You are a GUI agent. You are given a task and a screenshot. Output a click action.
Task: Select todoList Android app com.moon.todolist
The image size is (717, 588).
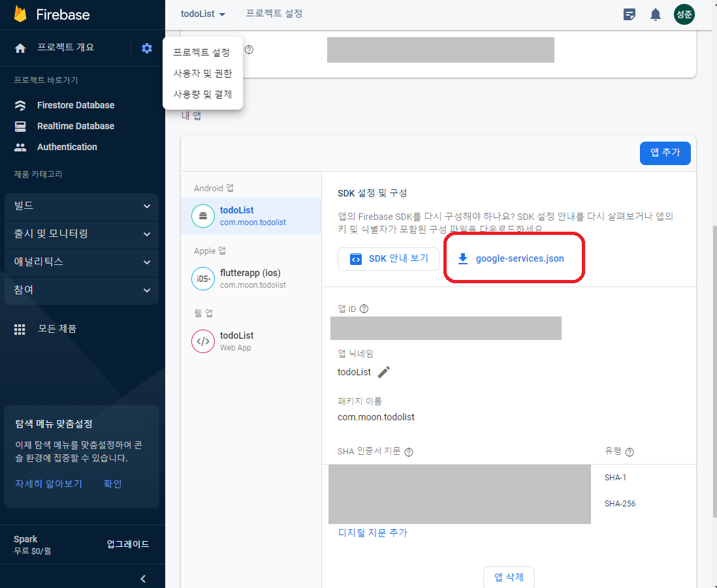click(251, 216)
